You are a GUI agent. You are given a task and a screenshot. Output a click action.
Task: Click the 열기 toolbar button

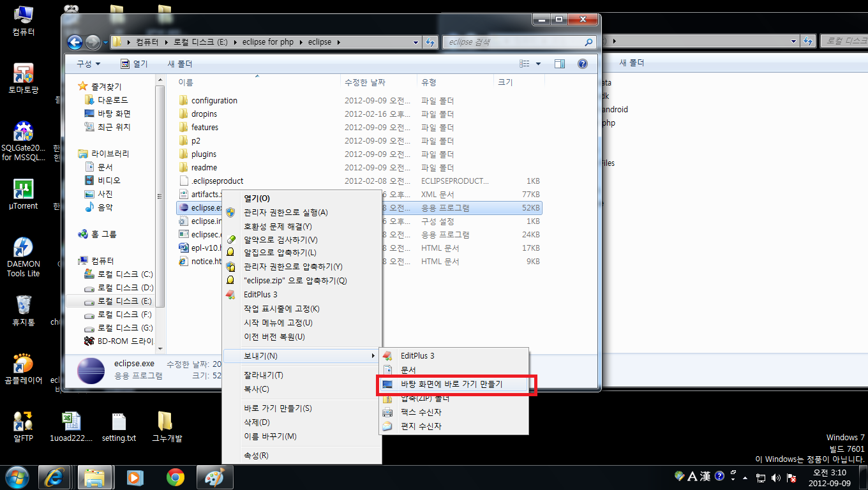click(x=134, y=64)
